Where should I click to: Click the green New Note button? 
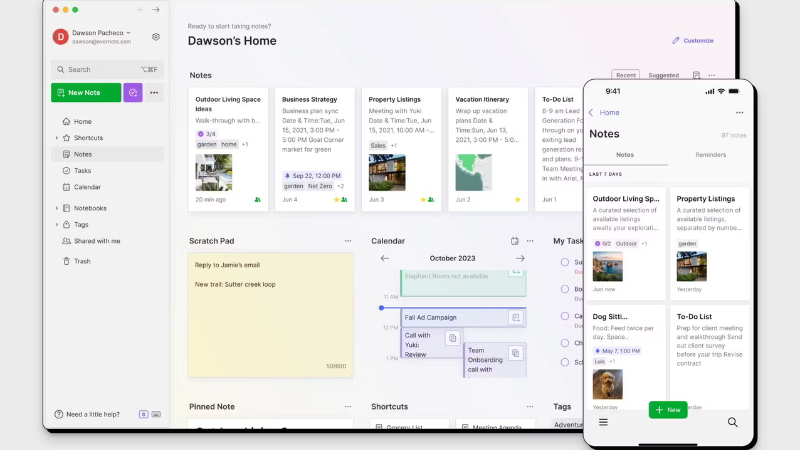coord(86,92)
